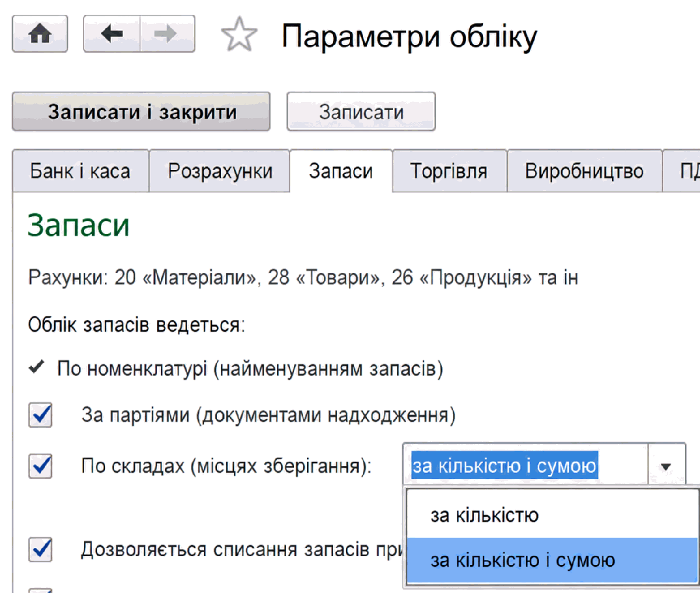The width and height of the screenshot is (700, 593).
Task: Toggle 'Дозволяється списання запасів' checkbox
Action: [40, 549]
